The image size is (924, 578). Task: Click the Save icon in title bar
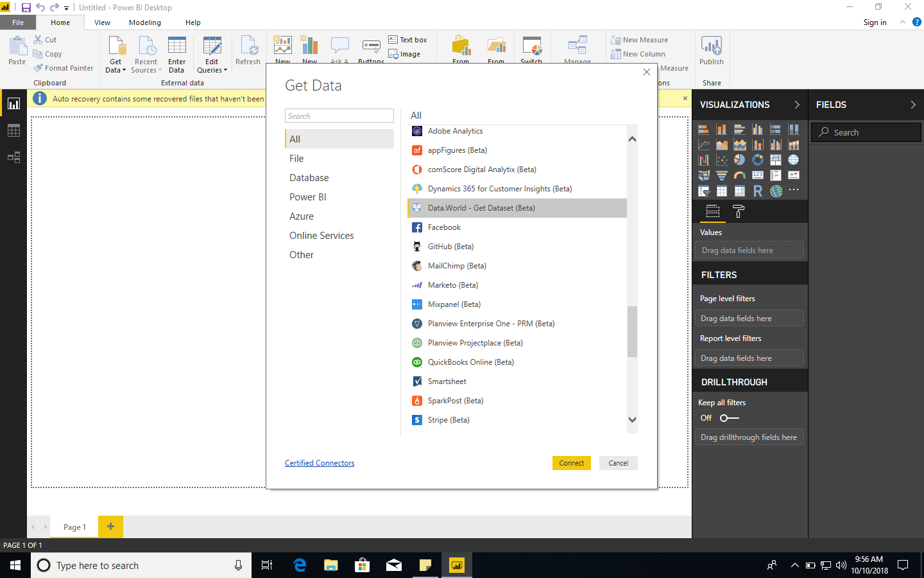[26, 8]
